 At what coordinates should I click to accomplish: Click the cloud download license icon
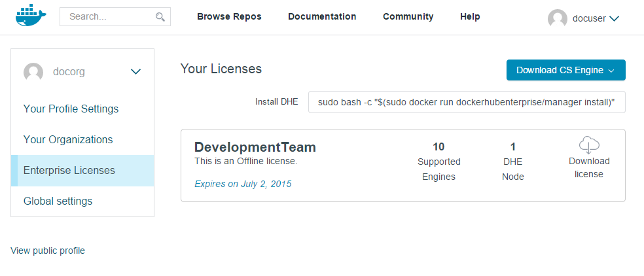(589, 145)
